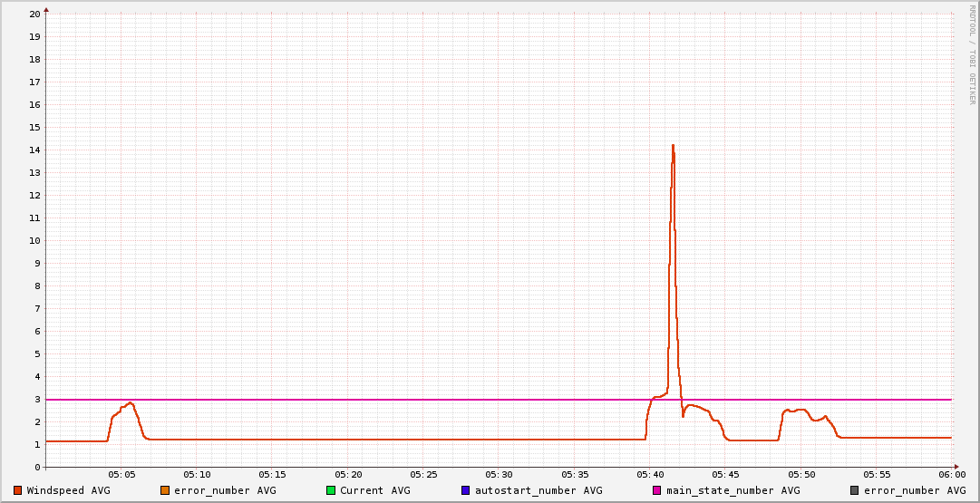980x503 pixels.
Task: Click the 20 value on the y-axis
Action: 34,14
